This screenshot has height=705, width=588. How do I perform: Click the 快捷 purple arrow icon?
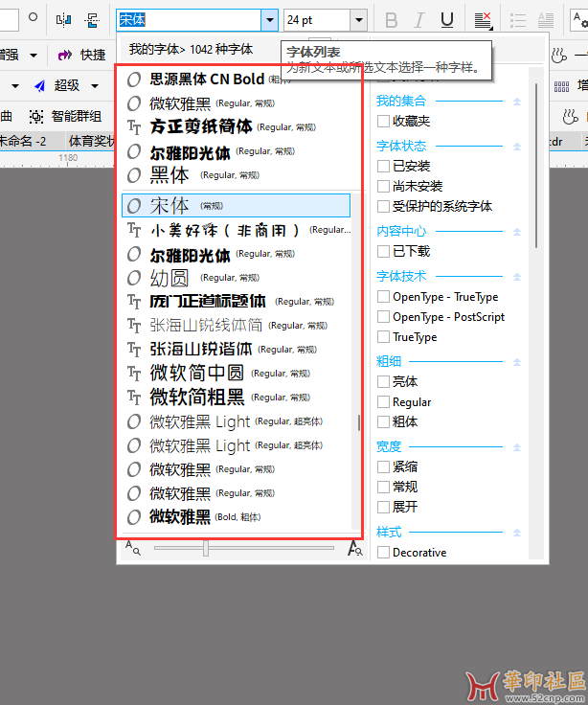(65, 55)
